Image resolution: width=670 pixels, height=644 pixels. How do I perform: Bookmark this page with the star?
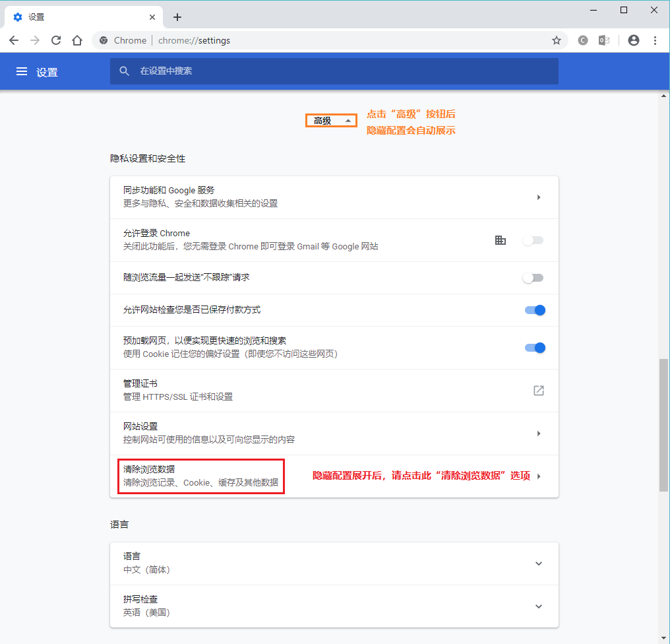557,40
